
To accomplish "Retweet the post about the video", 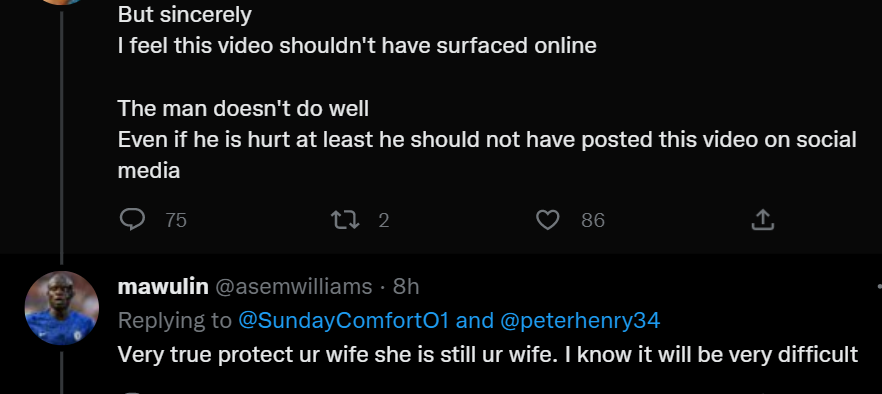I will [x=345, y=220].
